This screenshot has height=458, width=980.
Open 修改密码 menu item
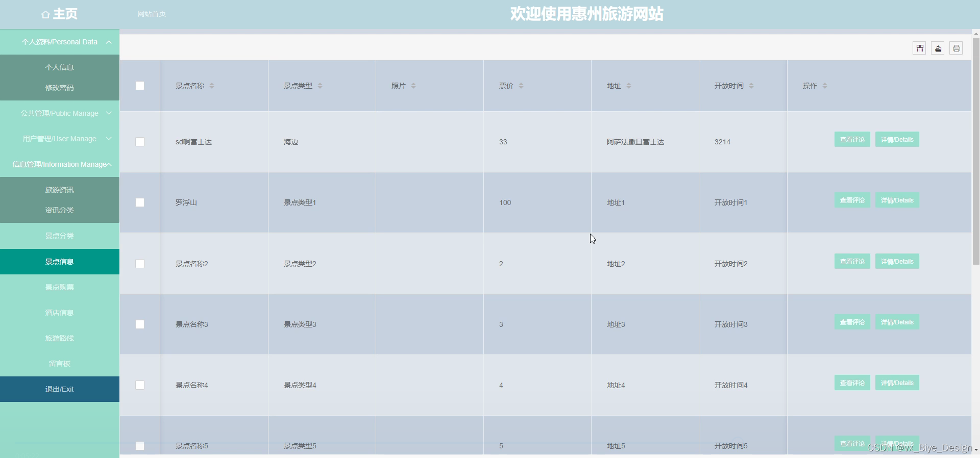pos(60,88)
